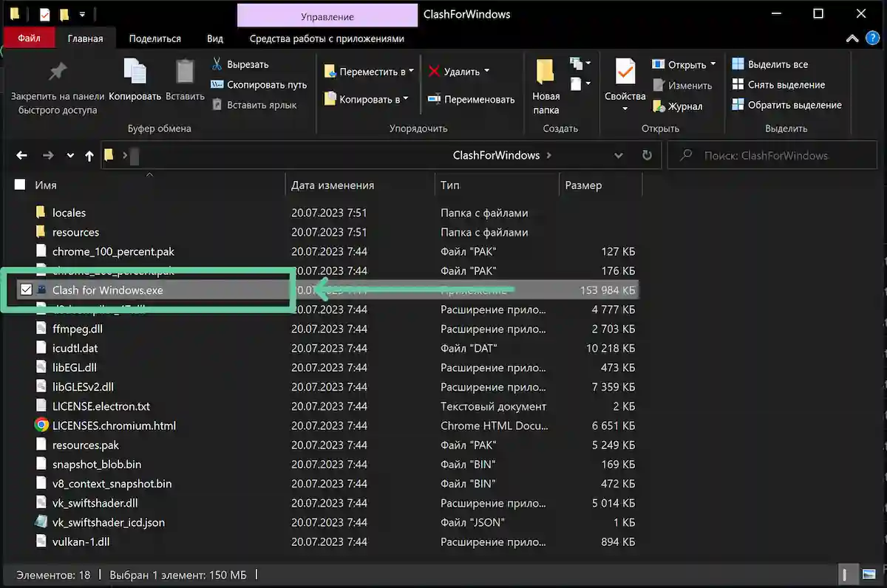The height and width of the screenshot is (588, 887).
Task: Click the Chrome icon of LICENSES.chromium.html
Action: [x=41, y=425]
